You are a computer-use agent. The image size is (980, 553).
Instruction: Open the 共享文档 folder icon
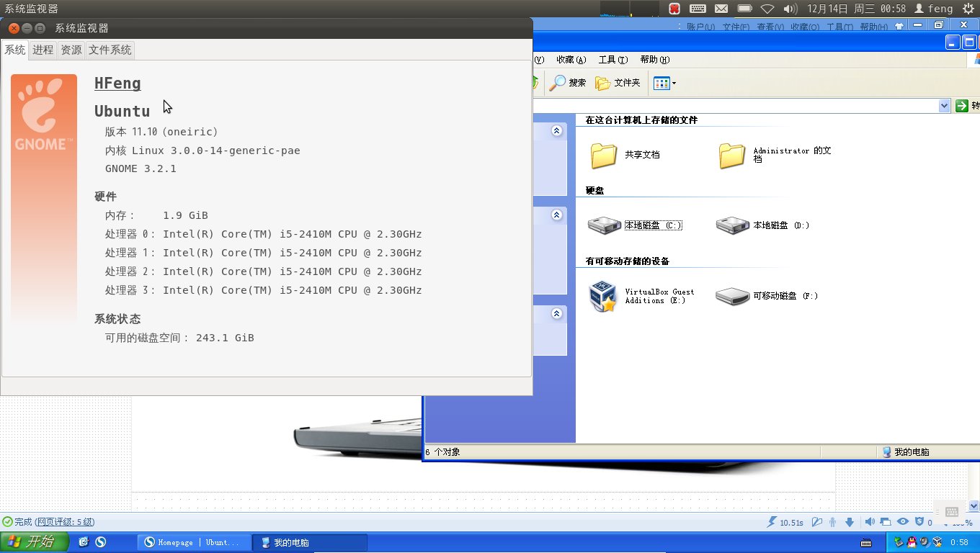click(604, 155)
